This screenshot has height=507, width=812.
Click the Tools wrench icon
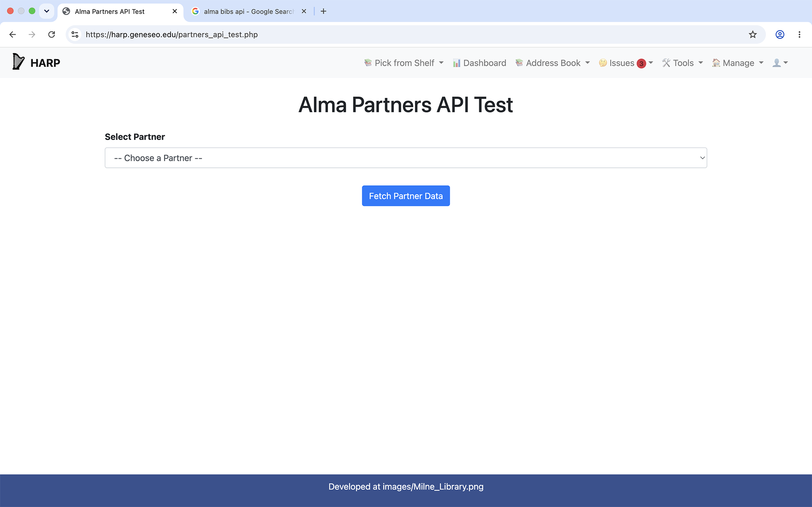coord(666,63)
